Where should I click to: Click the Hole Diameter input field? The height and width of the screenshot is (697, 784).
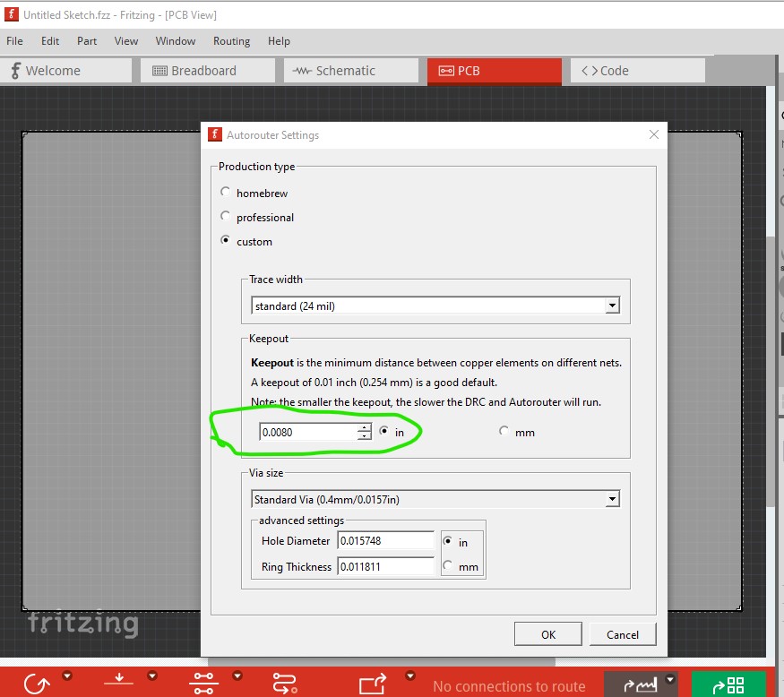tap(386, 540)
